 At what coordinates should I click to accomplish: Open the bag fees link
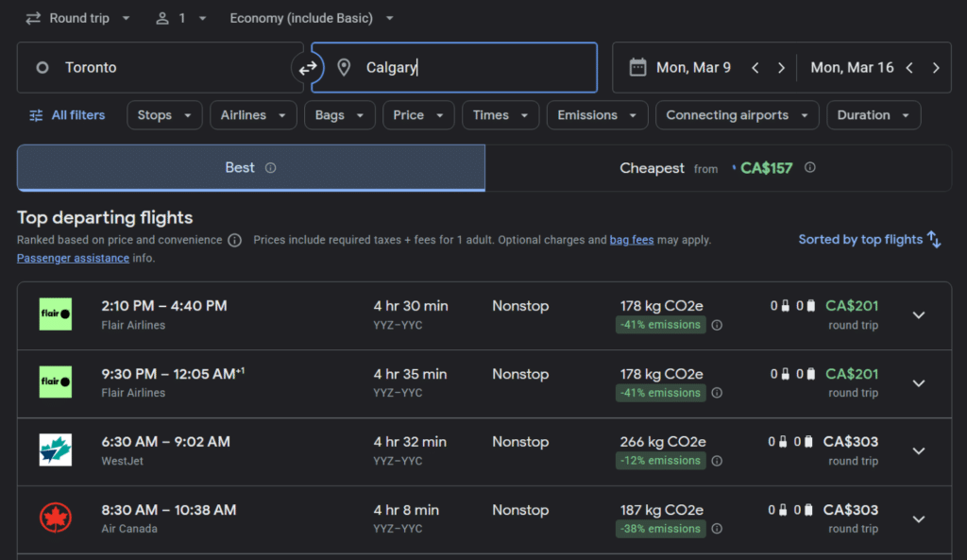click(632, 240)
